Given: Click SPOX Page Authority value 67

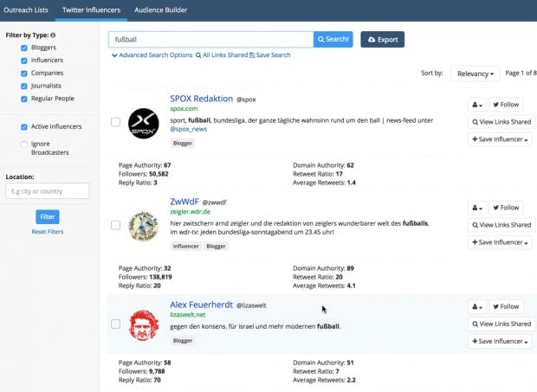Looking at the screenshot, I should click(167, 165).
